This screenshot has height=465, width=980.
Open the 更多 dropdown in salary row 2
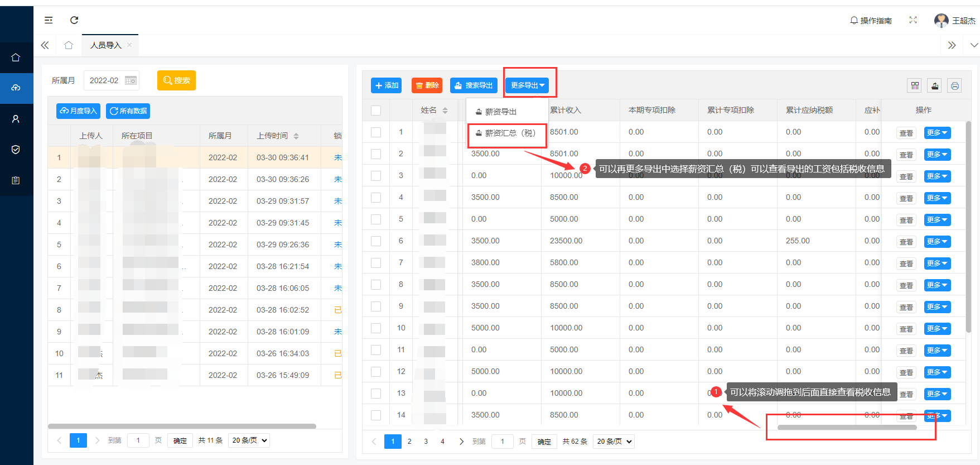(x=937, y=155)
